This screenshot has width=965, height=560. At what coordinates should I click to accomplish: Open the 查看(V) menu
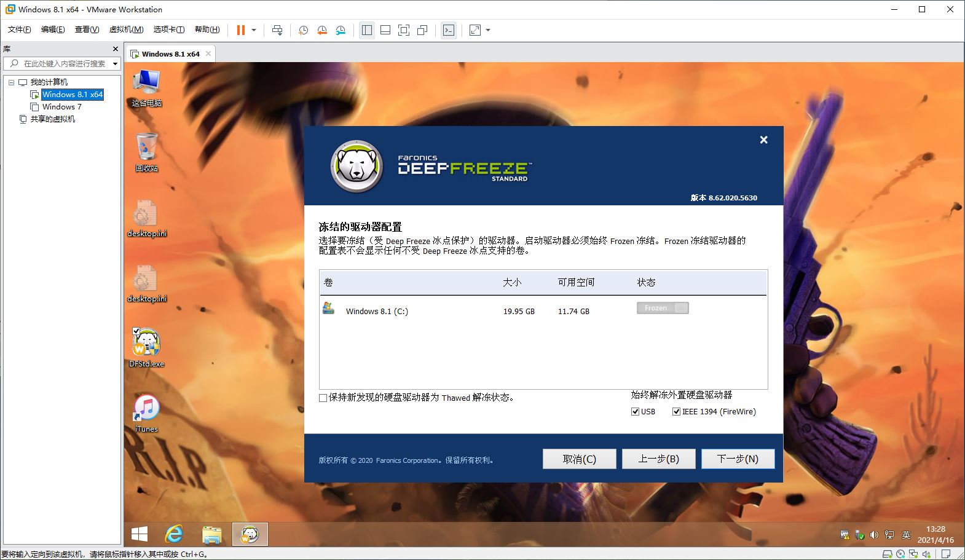point(87,30)
